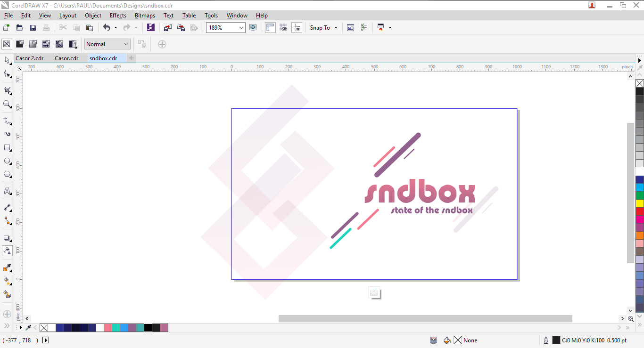Pick teal swatch in document palette
The width and height of the screenshot is (644, 348).
(x=116, y=328)
